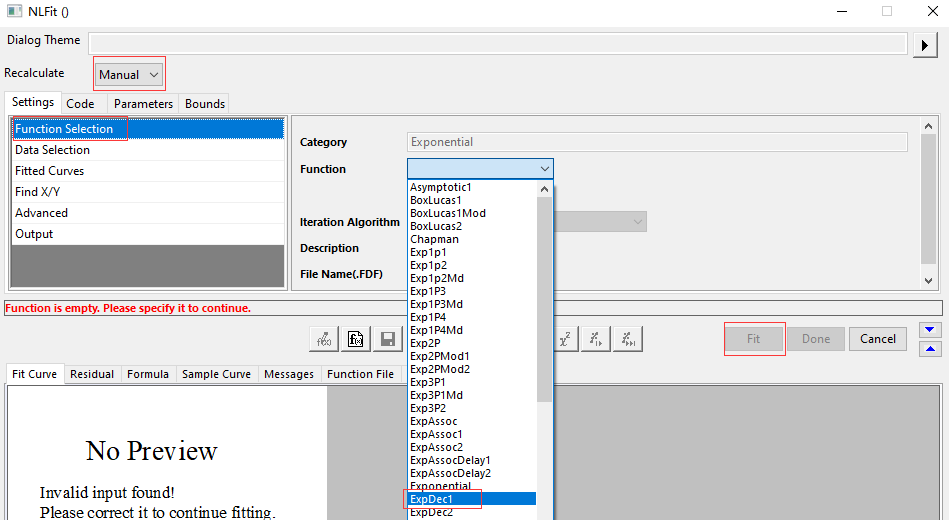Image resolution: width=949 pixels, height=520 pixels.
Task: Open the Sample Curve tab
Action: 217,375
